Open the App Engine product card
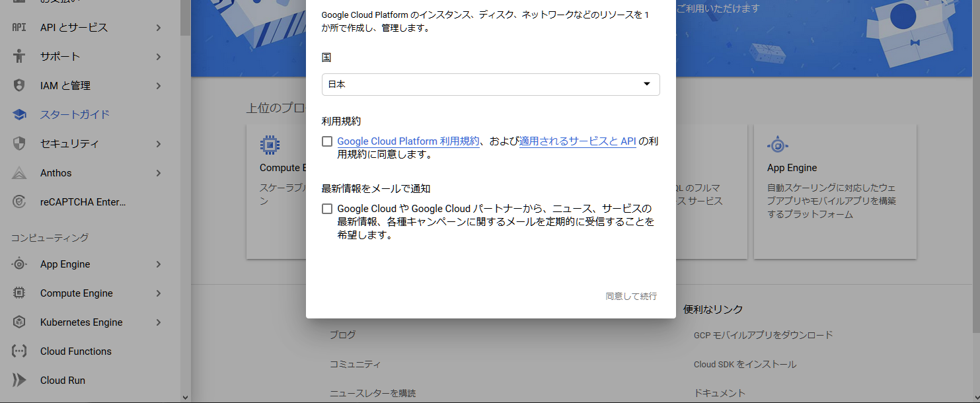Viewport: 980px width, 403px height. point(835,192)
